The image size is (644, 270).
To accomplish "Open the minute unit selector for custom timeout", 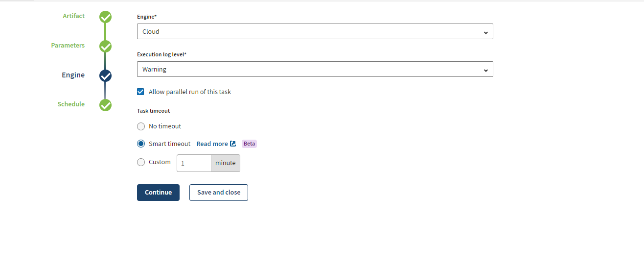I will [x=225, y=163].
